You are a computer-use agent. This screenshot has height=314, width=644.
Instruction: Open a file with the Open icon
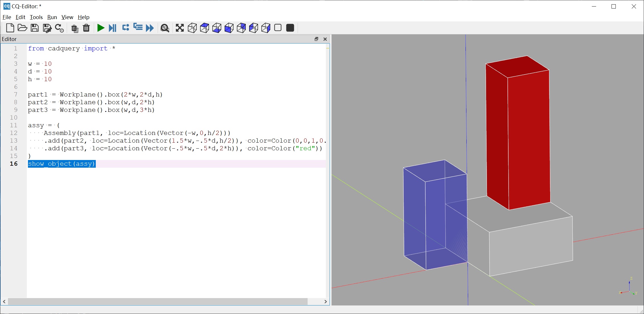[x=22, y=28]
